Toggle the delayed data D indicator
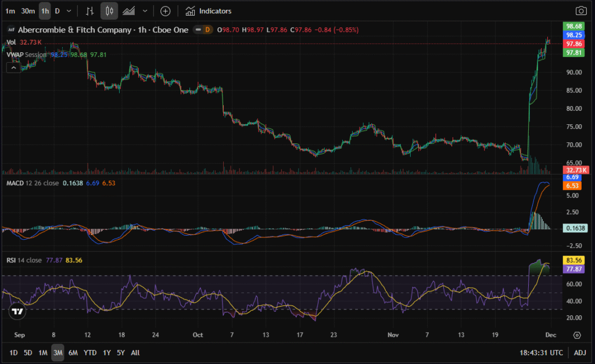 click(207, 30)
